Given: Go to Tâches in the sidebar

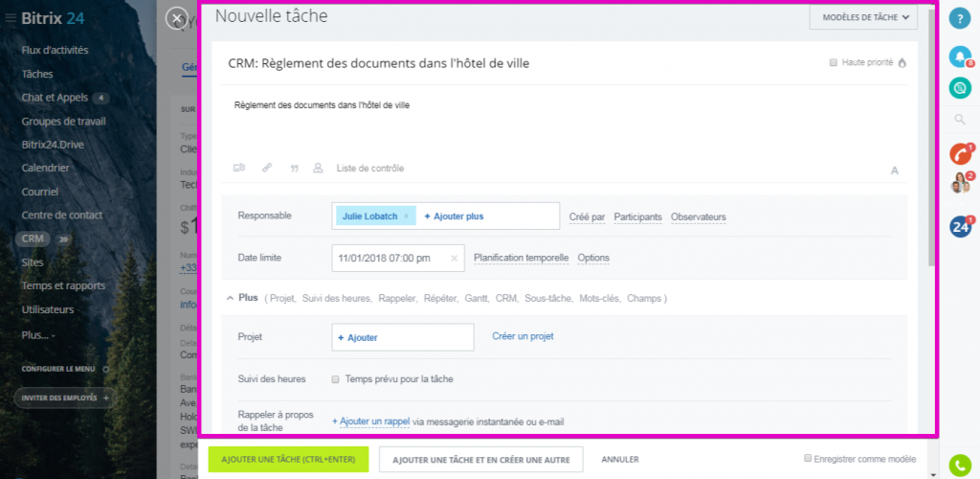Looking at the screenshot, I should 37,74.
